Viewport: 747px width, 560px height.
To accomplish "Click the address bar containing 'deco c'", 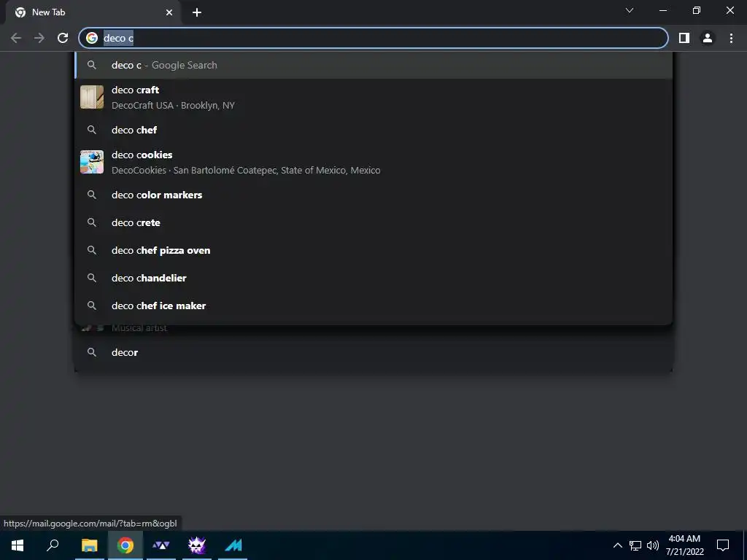I will click(373, 38).
